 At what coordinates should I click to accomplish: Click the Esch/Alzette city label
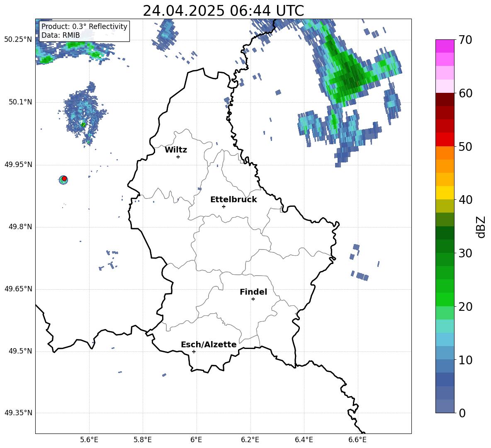pos(209,344)
